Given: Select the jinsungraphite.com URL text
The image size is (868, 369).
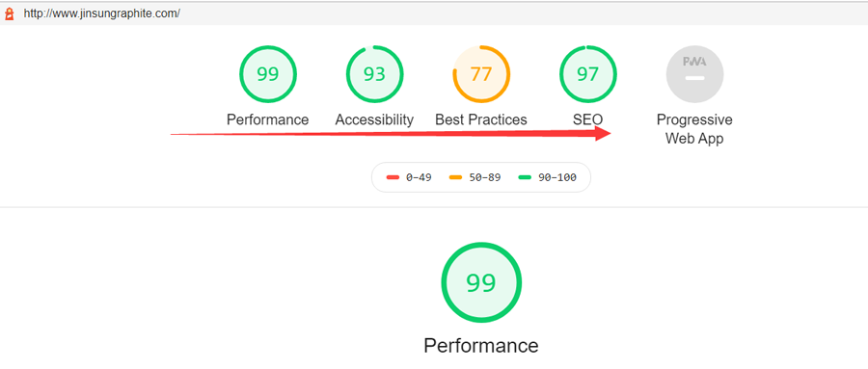Looking at the screenshot, I should point(101,13).
